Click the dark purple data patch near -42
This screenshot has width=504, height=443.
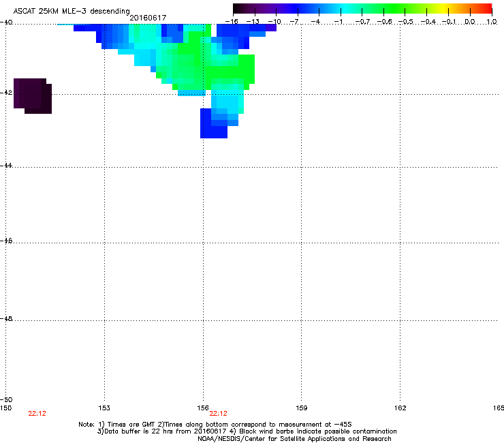(x=33, y=96)
